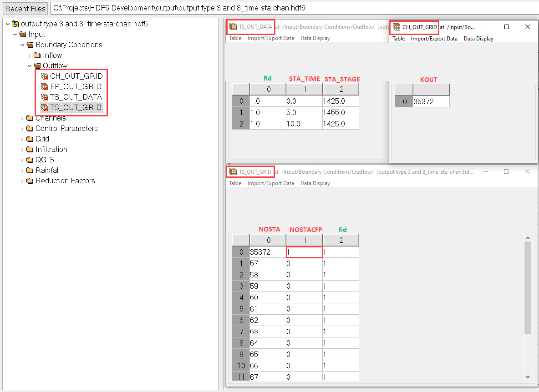
Task: Click the FP_OUT_GRID dataset table icon
Action: pos(44,86)
